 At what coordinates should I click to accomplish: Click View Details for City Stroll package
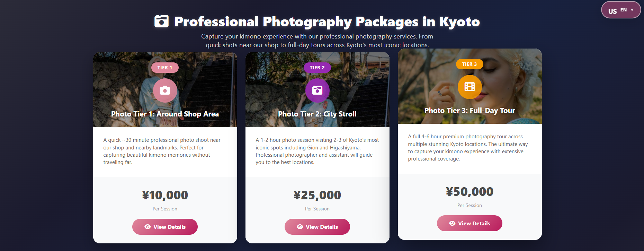[317, 226]
